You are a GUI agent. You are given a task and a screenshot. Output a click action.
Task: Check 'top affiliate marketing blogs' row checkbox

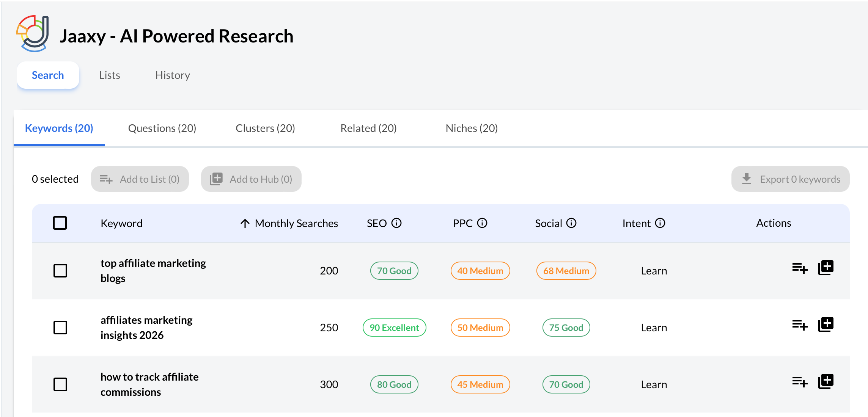(x=60, y=271)
